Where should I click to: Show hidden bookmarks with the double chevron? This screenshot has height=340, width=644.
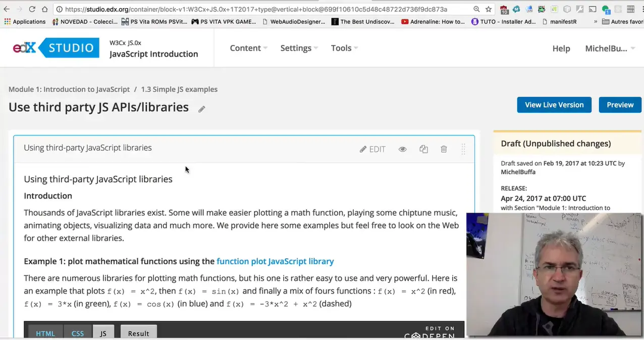click(x=596, y=22)
